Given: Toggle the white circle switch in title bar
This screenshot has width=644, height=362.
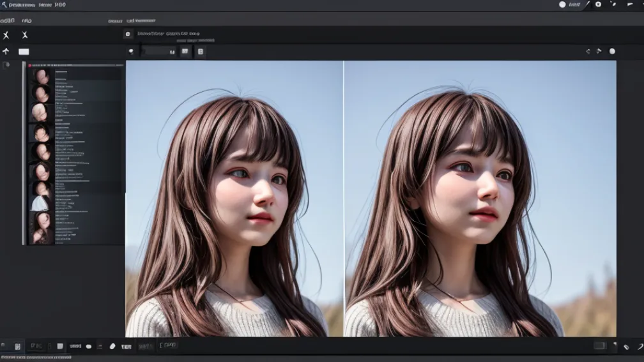Looking at the screenshot, I should [563, 4].
